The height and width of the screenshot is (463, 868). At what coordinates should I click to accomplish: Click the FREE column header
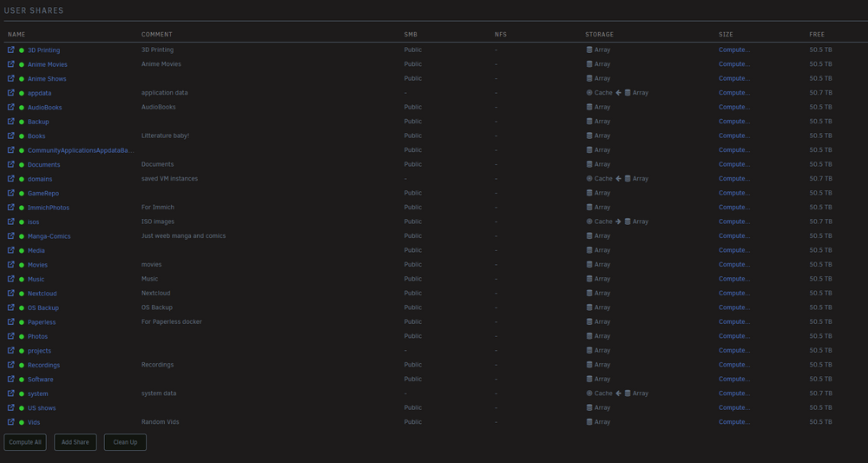click(817, 35)
